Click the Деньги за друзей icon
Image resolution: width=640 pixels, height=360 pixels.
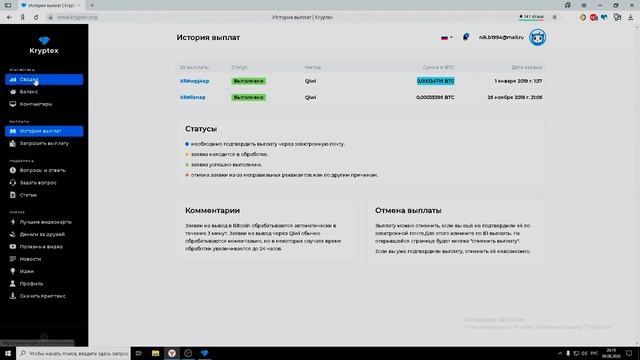(13, 234)
